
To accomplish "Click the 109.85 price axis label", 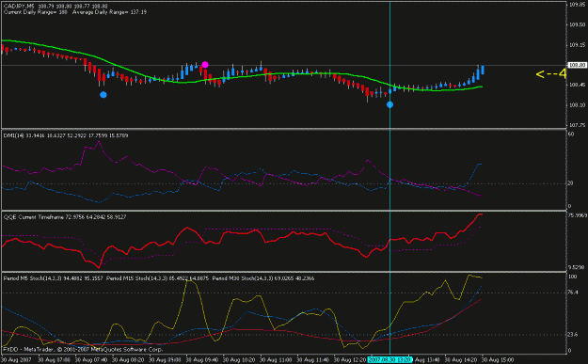I will point(578,5).
